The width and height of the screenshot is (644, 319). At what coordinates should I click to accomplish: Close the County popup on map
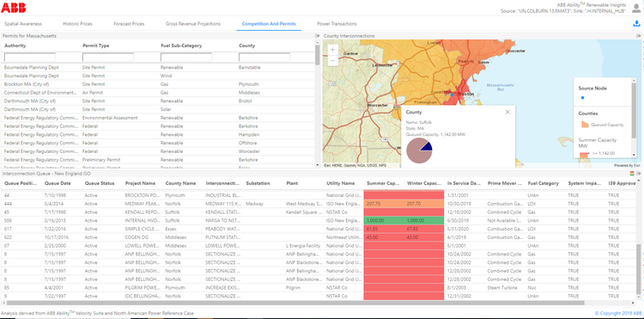[x=507, y=112]
